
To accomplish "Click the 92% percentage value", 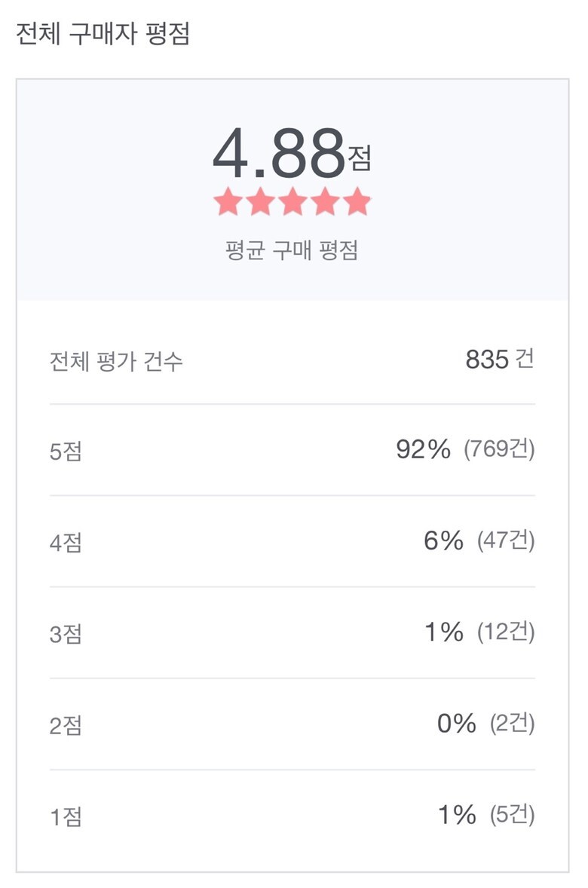I will pos(423,450).
